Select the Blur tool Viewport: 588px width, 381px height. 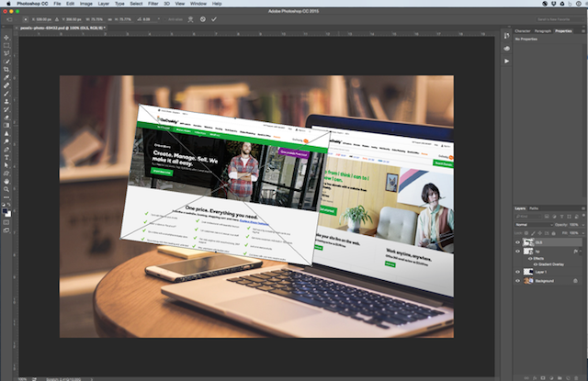6,133
